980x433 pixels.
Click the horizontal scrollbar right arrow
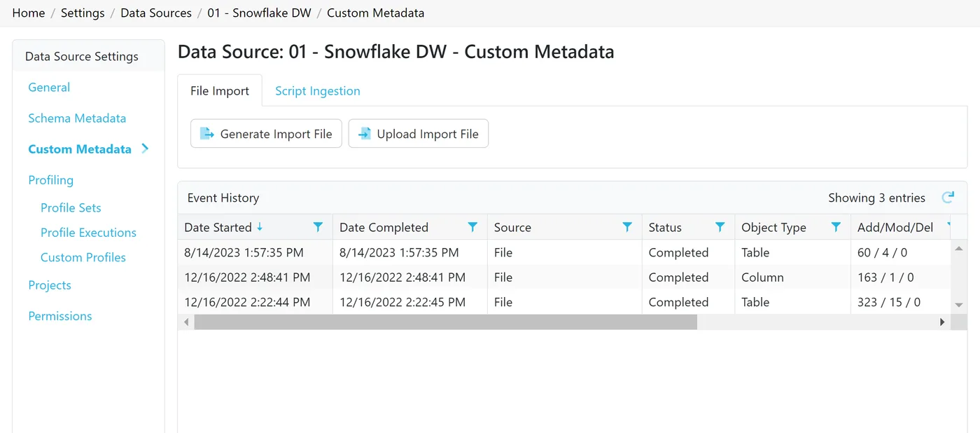point(942,322)
